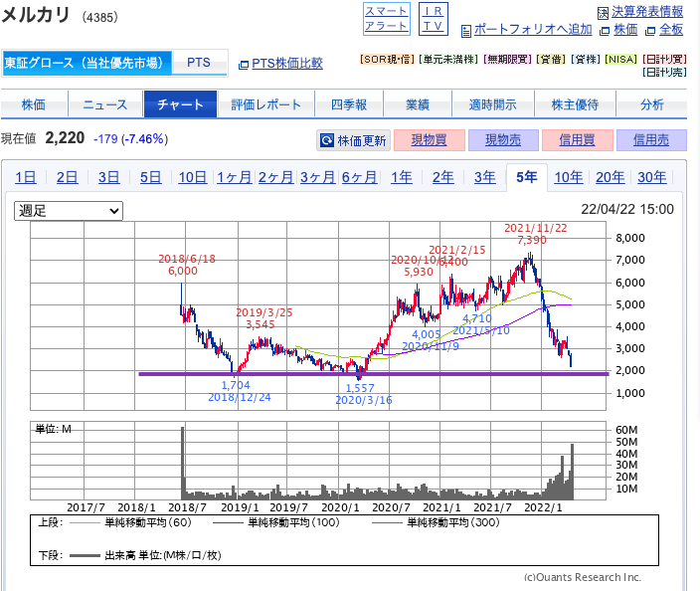Select the 20年 chart period
The height and width of the screenshot is (591, 700).
pyautogui.click(x=611, y=177)
